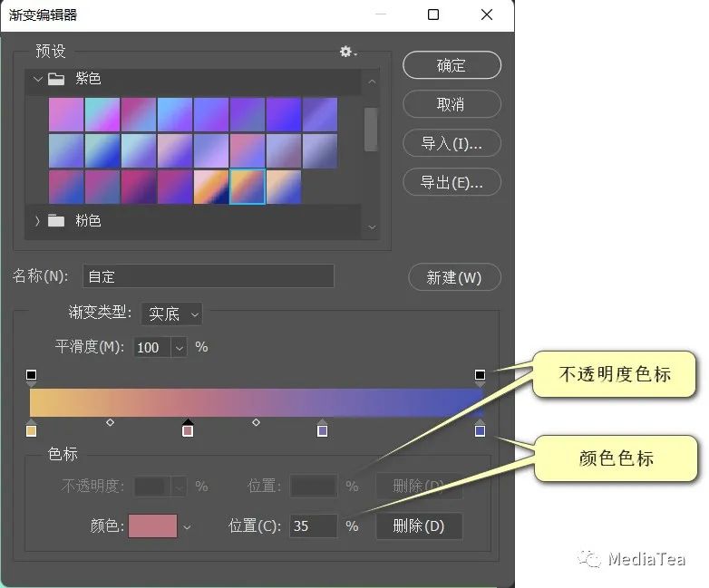Select the pink color stop at 35%
The image size is (709, 588).
pos(188,429)
